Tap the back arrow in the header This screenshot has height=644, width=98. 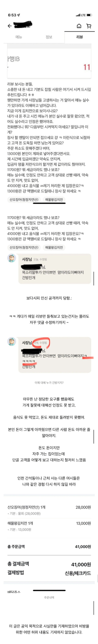(x=9, y=26)
